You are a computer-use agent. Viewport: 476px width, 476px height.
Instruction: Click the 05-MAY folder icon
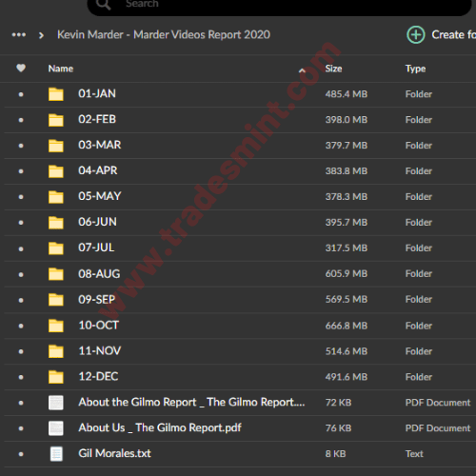click(56, 197)
